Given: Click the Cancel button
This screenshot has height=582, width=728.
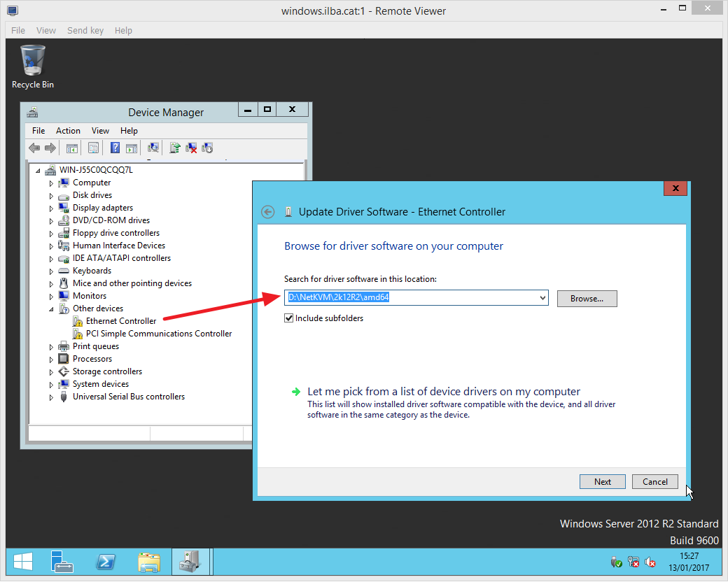Looking at the screenshot, I should pyautogui.click(x=654, y=482).
